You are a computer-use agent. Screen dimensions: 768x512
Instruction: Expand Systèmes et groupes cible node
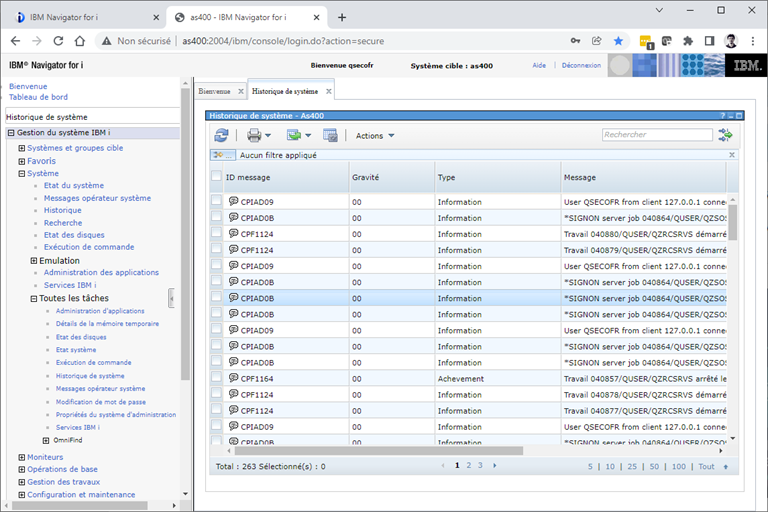(22, 148)
